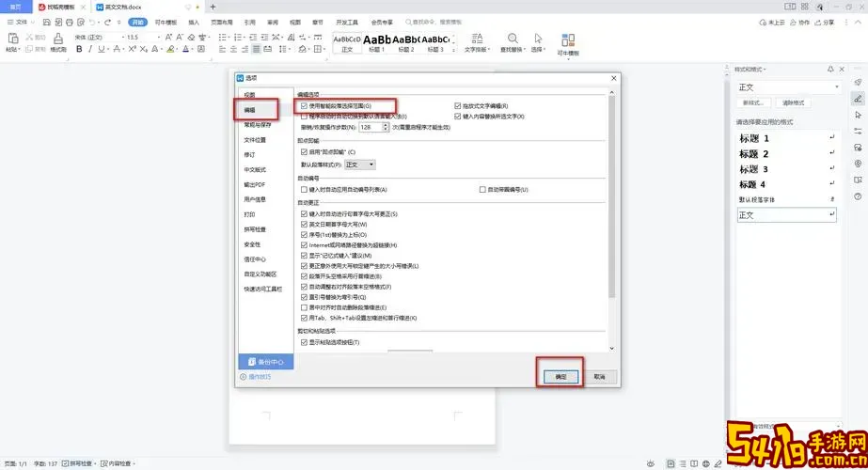The height and width of the screenshot is (470, 868).
Task: Check 自动带圈编号(U) checkbox
Action: pos(482,189)
